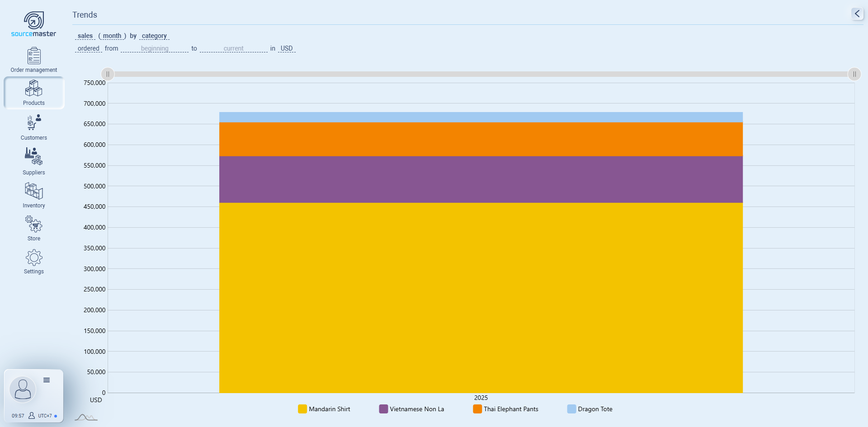Click the UTC+7 timezone link
Viewport: 868px width, 427px height.
tap(45, 416)
